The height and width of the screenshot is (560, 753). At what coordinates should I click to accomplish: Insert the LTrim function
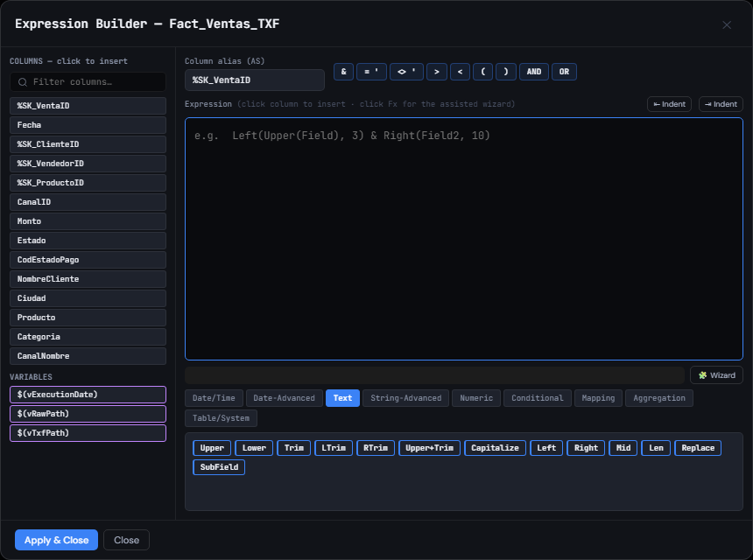(x=334, y=448)
